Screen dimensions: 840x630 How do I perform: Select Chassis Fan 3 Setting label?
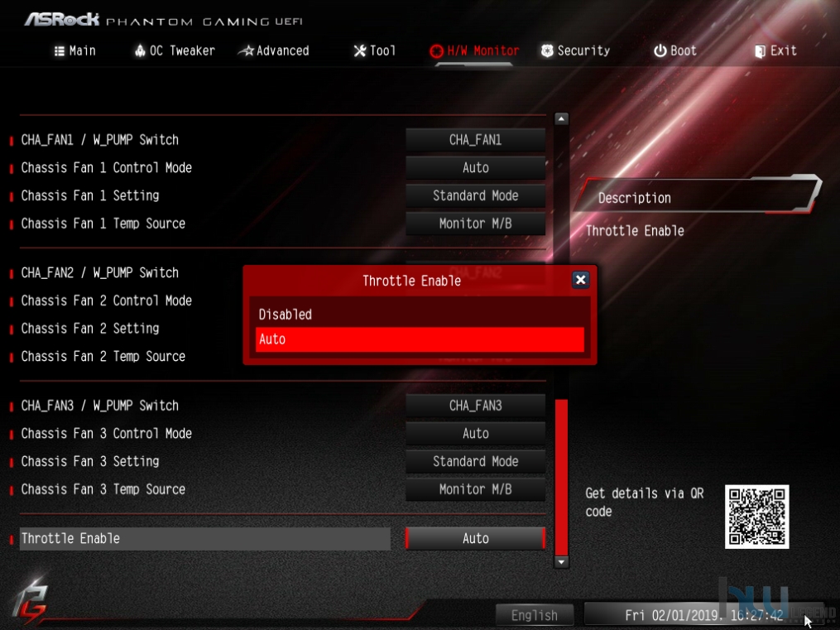pos(90,461)
